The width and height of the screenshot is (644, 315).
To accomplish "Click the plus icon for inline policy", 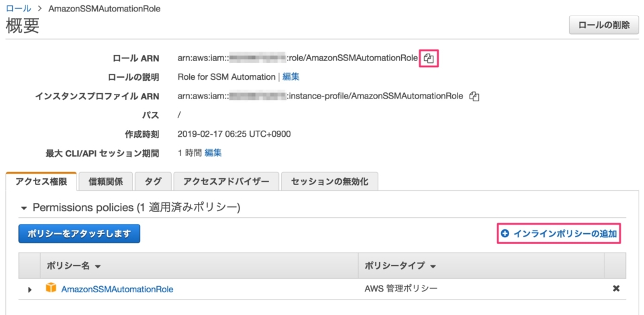I will pyautogui.click(x=504, y=234).
